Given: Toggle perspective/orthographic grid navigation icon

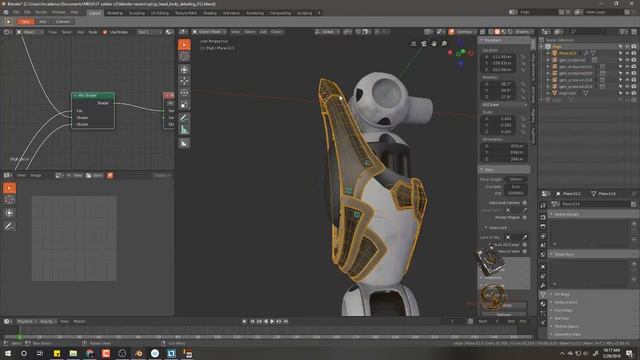Looking at the screenshot, I should click(x=413, y=44).
